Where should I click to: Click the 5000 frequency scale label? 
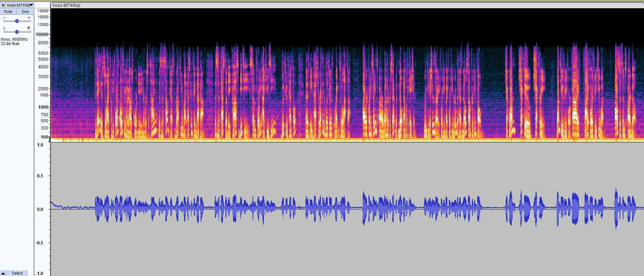(x=43, y=59)
